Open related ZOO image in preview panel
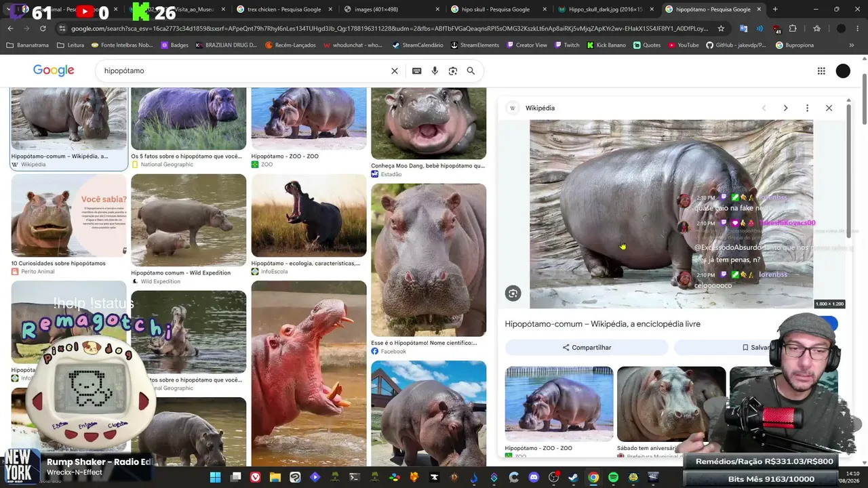 coord(559,403)
